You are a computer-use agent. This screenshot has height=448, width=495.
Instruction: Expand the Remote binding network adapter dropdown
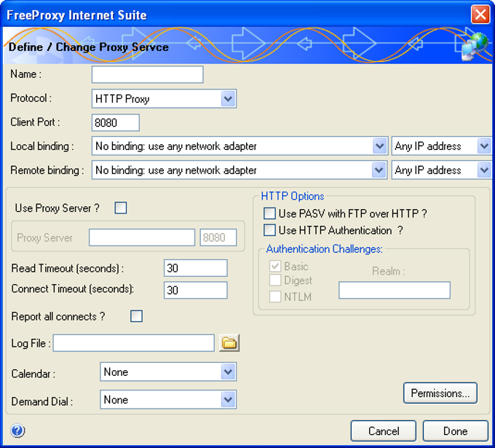tap(239, 170)
